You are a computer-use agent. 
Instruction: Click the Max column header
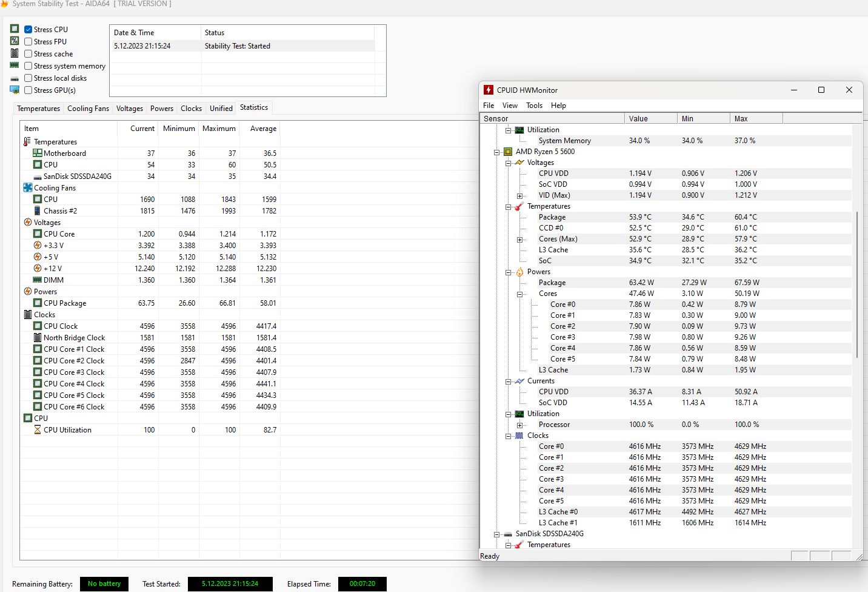coord(755,119)
